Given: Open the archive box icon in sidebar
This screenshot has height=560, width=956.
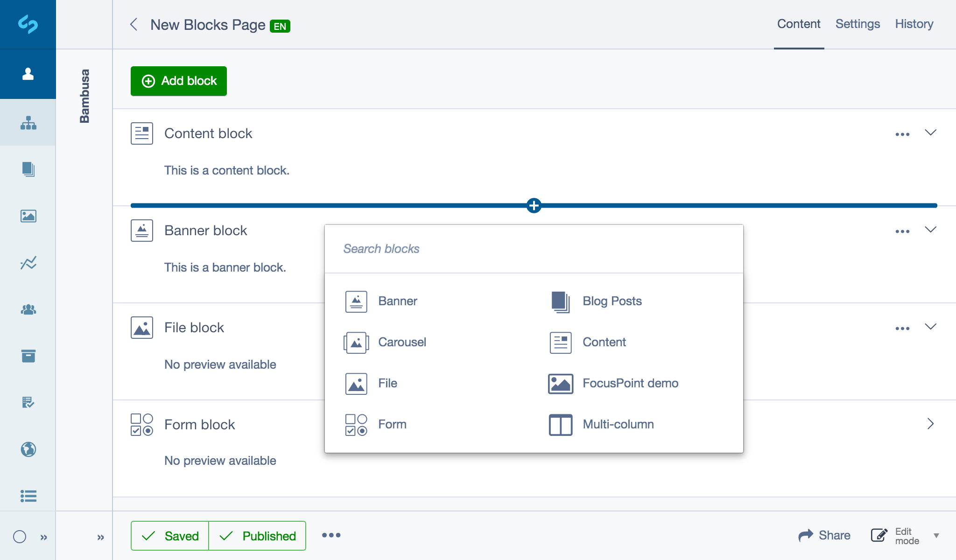Looking at the screenshot, I should (28, 356).
